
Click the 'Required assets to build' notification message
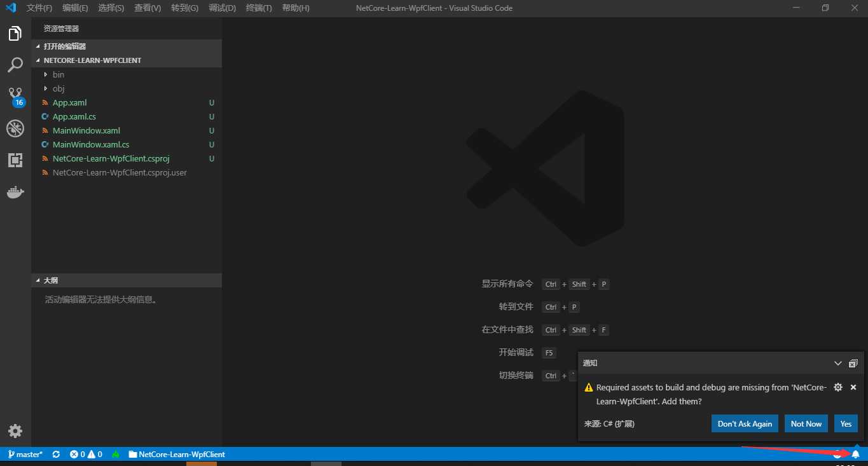click(712, 394)
